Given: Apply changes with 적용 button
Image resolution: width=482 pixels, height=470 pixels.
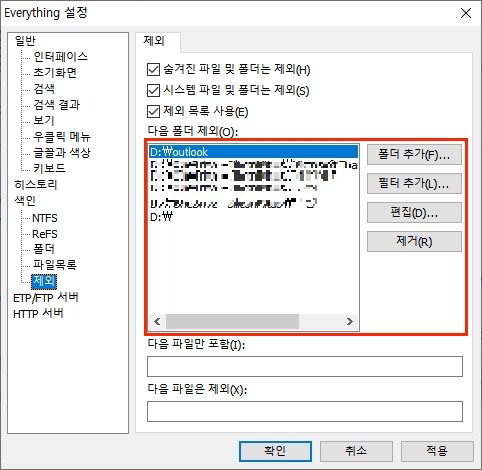Looking at the screenshot, I should coord(437,451).
